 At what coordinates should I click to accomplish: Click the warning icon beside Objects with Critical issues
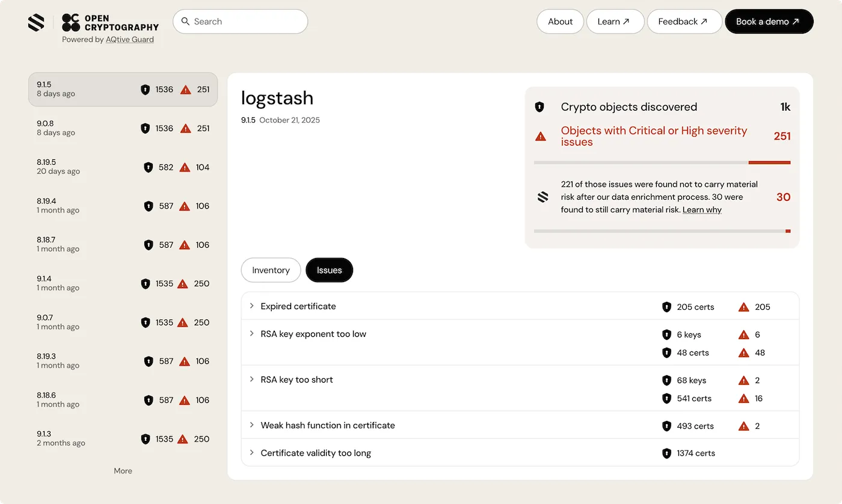[x=541, y=137]
